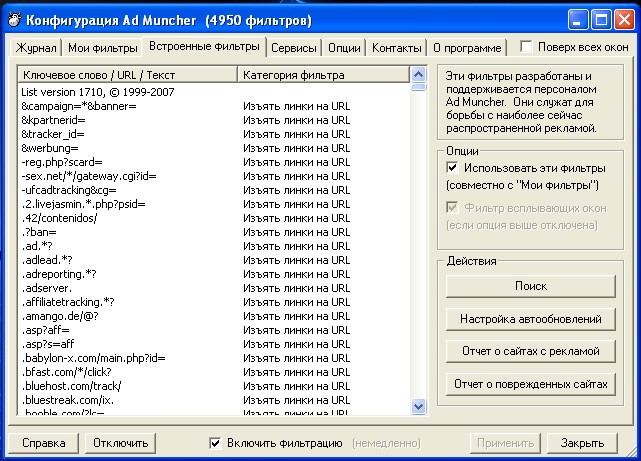Uncheck Включить фильтрацию checkbox
This screenshot has height=461, width=641.
click(x=215, y=443)
